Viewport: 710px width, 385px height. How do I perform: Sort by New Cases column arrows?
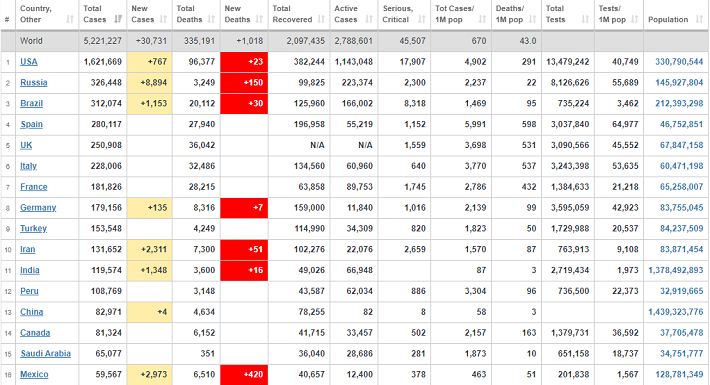click(x=163, y=19)
